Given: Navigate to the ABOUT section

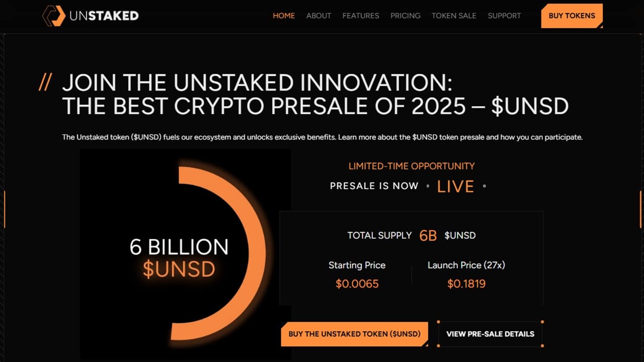Looking at the screenshot, I should 318,16.
